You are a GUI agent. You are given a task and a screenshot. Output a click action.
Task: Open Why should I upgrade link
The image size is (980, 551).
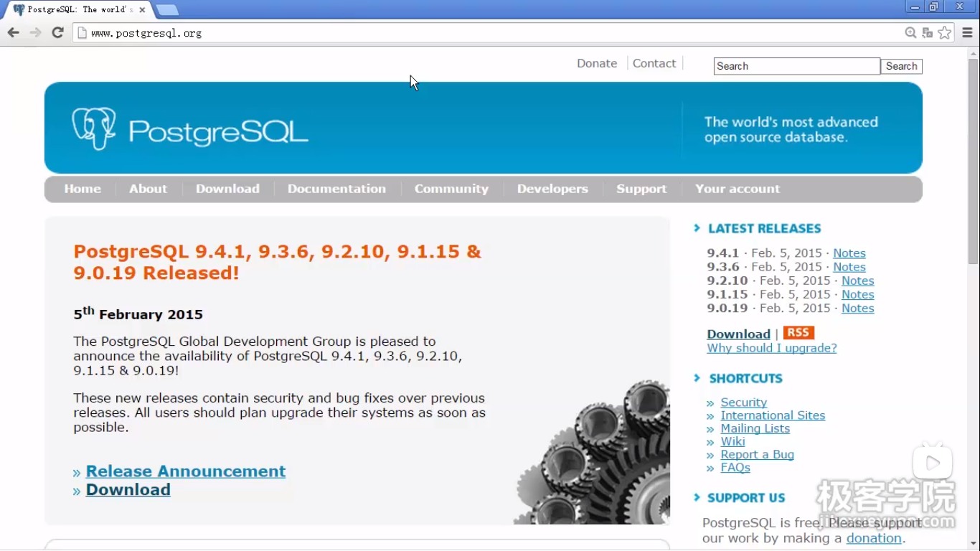pyautogui.click(x=772, y=348)
